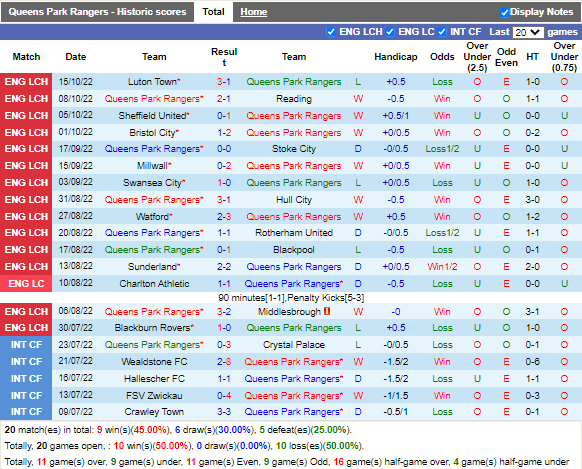
Task: Click the ENG LC league label on 10/08/22
Action: (x=26, y=283)
